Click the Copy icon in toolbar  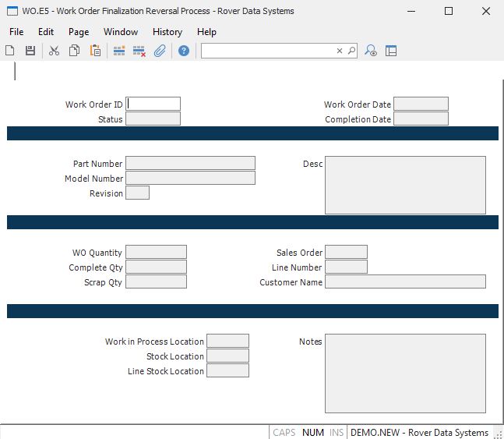pyautogui.click(x=74, y=51)
